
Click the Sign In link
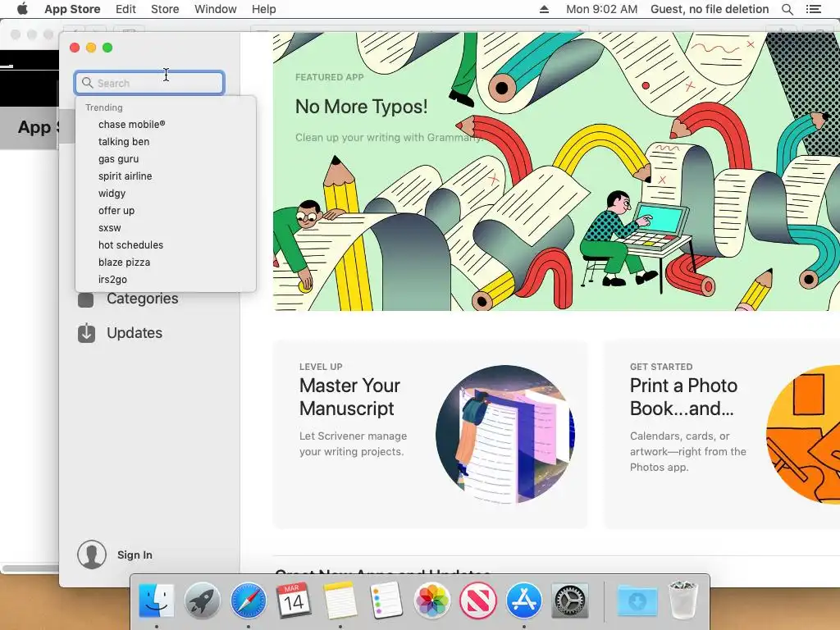click(135, 555)
